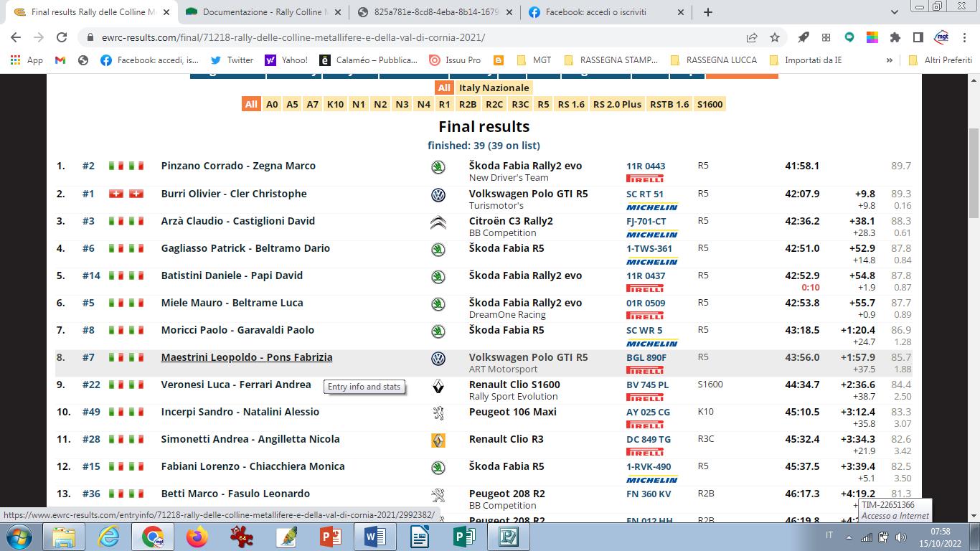This screenshot has width=980, height=551.
Task: Click the yellow Renault logo in Simonetti's row
Action: [438, 441]
